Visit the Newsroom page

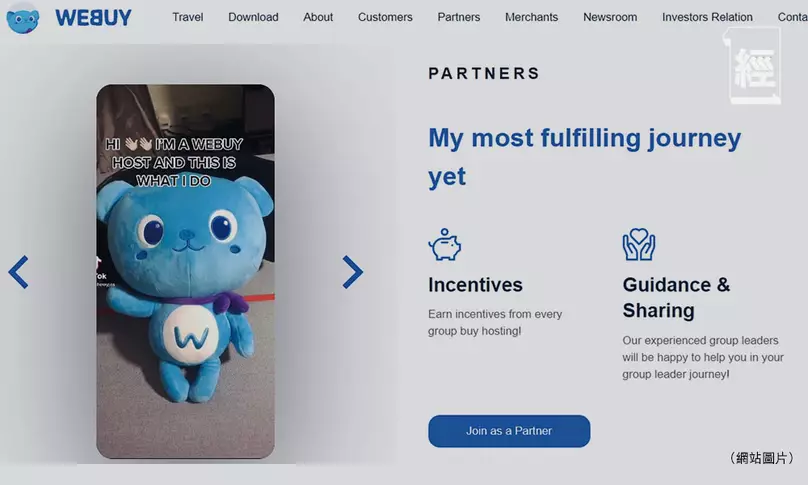tap(610, 17)
